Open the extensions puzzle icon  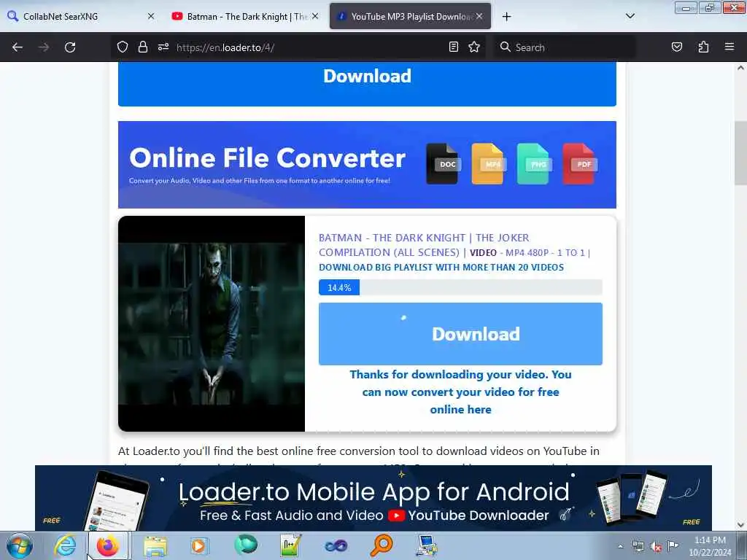[x=703, y=47]
